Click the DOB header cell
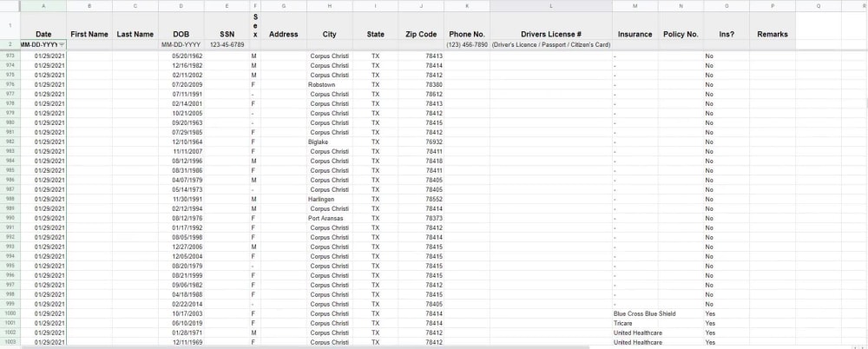This screenshot has width=868, height=349. click(181, 25)
